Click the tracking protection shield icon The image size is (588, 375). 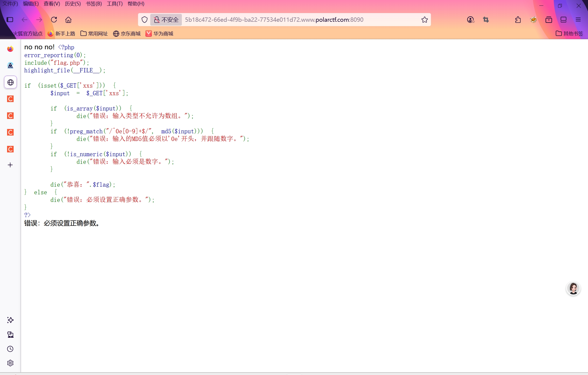point(145,20)
